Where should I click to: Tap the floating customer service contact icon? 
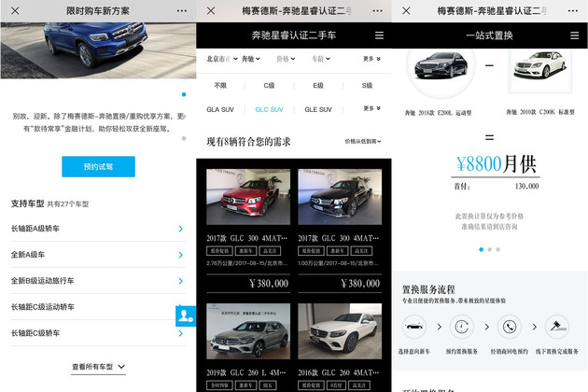click(186, 316)
